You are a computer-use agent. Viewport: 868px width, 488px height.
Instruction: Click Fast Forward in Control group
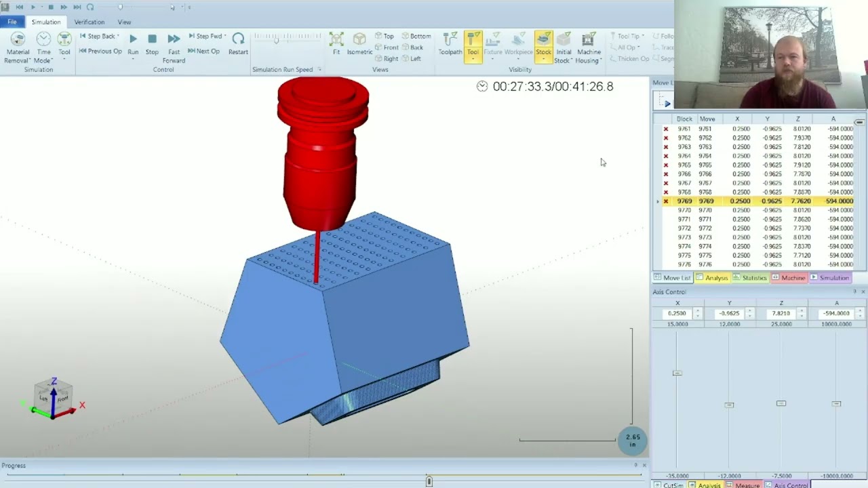[x=174, y=47]
